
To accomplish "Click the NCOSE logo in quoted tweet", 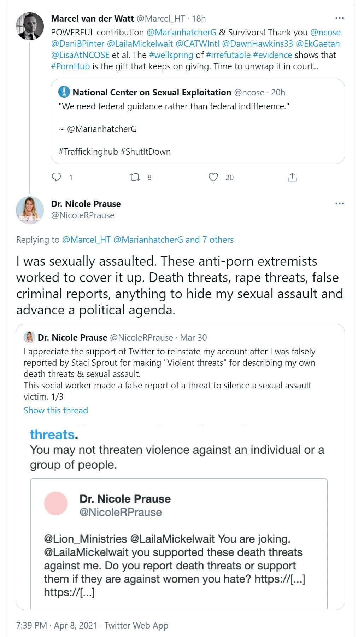I will tap(64, 92).
